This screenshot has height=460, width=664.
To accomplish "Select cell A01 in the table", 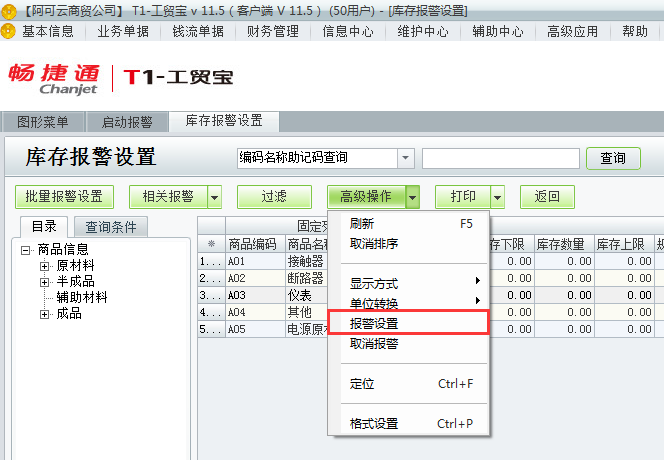I will click(x=255, y=261).
